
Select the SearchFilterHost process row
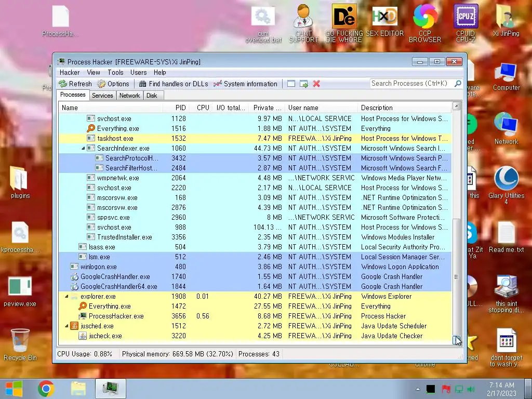coord(255,168)
